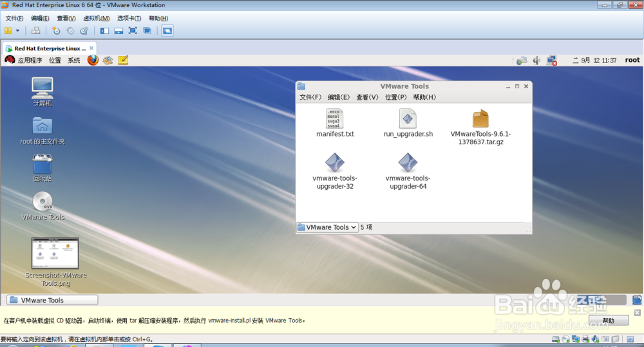Switch to Unity mode icon
The height and width of the screenshot is (347, 644).
[x=147, y=31]
